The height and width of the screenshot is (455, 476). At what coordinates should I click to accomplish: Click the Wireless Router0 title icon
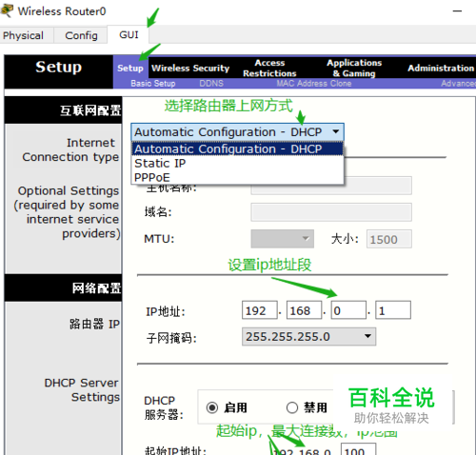click(x=7, y=10)
